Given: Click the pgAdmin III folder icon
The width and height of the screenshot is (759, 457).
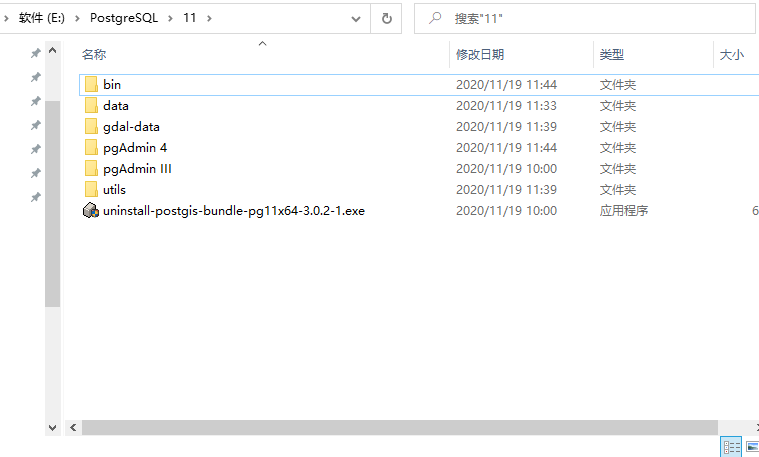Looking at the screenshot, I should click(x=91, y=169).
